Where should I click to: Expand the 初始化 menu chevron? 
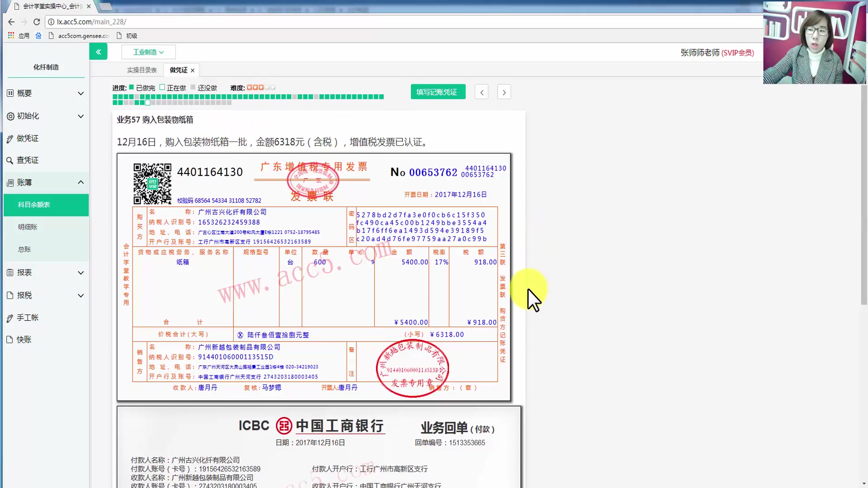(x=80, y=116)
